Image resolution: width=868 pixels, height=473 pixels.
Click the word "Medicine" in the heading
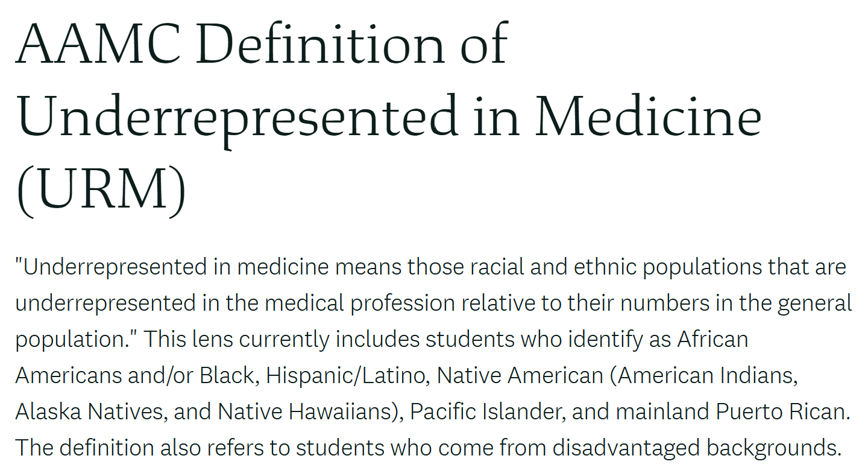[x=649, y=115]
